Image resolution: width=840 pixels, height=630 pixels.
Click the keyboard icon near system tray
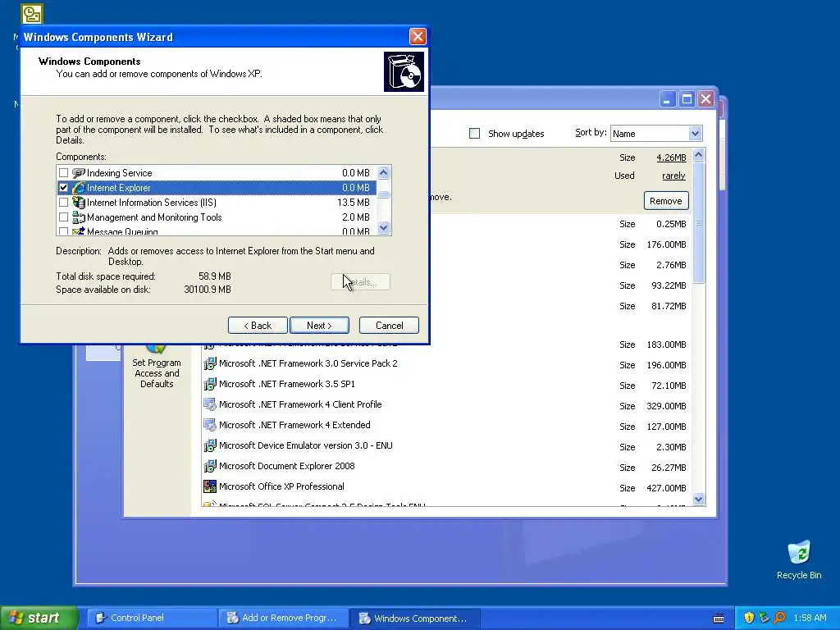click(719, 619)
